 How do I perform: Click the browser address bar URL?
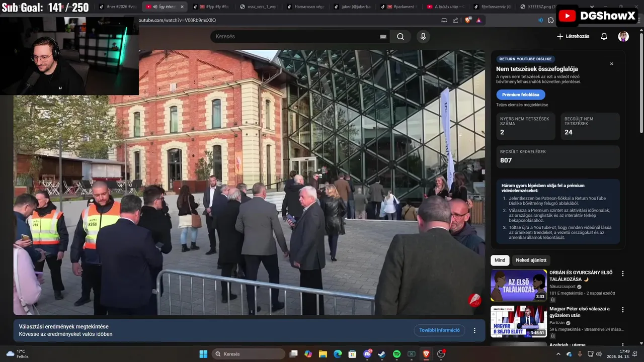pyautogui.click(x=177, y=20)
